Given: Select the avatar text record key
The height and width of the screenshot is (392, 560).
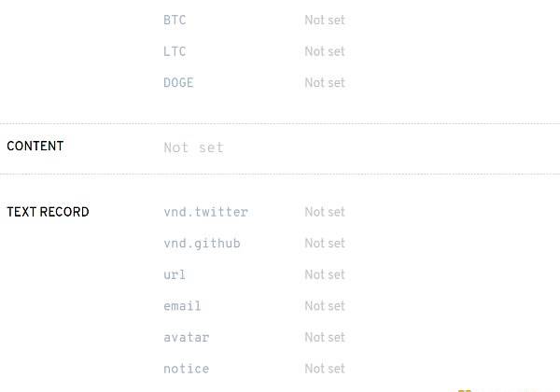Looking at the screenshot, I should click(187, 337).
